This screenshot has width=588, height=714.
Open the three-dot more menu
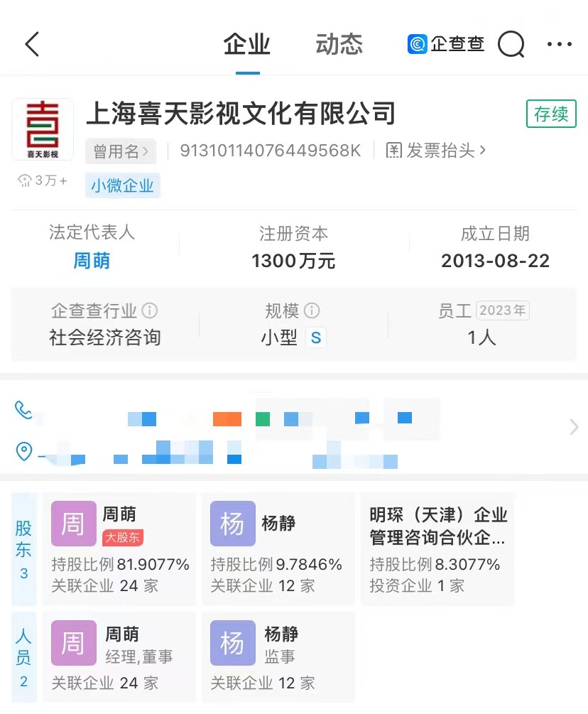(560, 44)
